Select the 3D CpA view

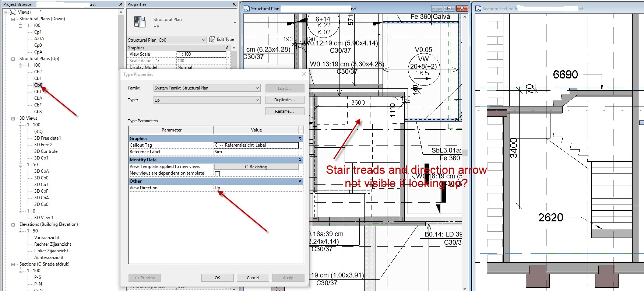click(x=42, y=171)
